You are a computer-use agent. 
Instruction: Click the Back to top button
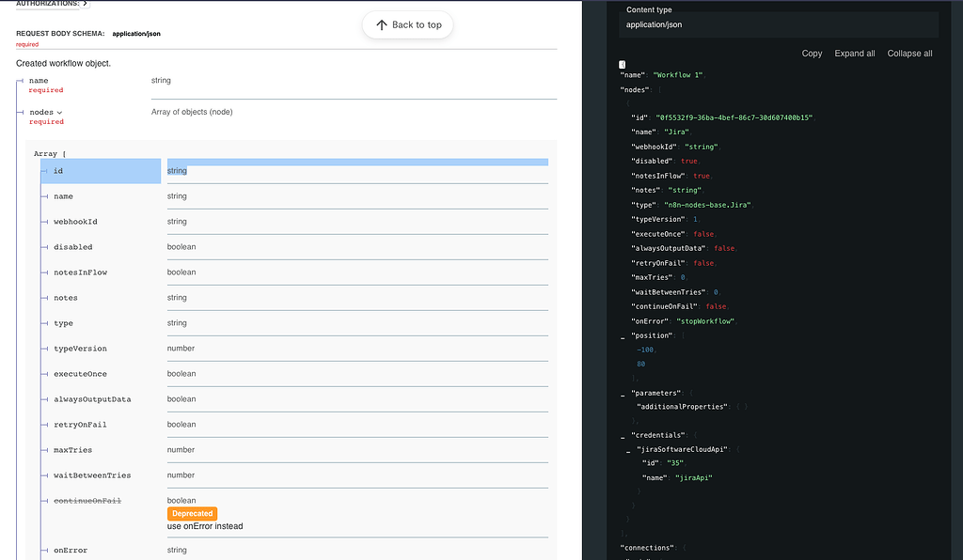[407, 25]
